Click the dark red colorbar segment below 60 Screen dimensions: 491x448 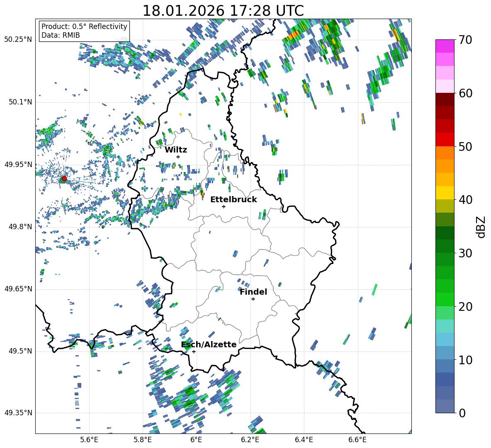pyautogui.click(x=445, y=99)
